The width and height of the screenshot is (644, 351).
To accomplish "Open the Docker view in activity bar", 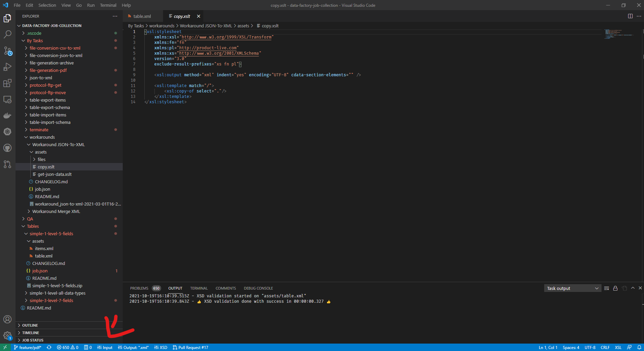I will 7,115.
